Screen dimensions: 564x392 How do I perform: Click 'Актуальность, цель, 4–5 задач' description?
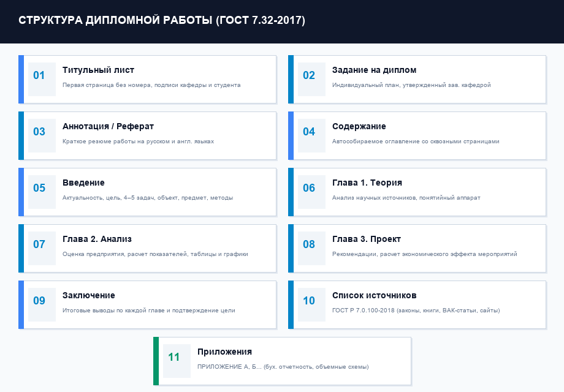148,198
